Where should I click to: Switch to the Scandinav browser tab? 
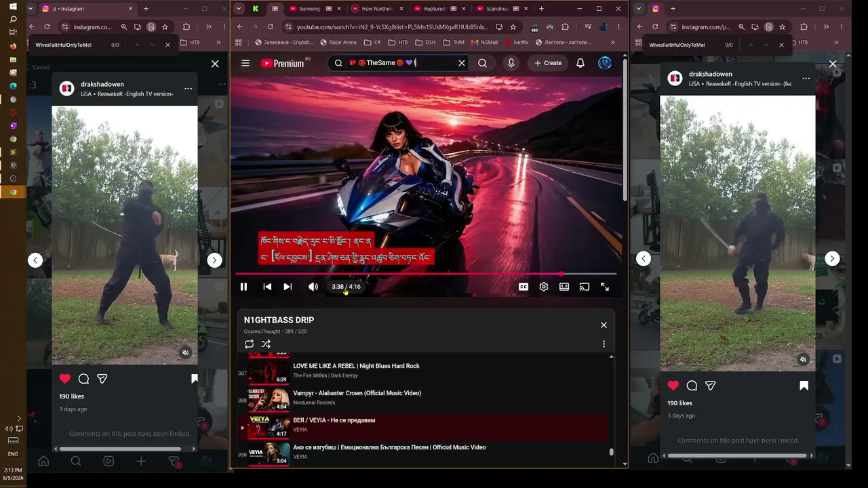(498, 9)
